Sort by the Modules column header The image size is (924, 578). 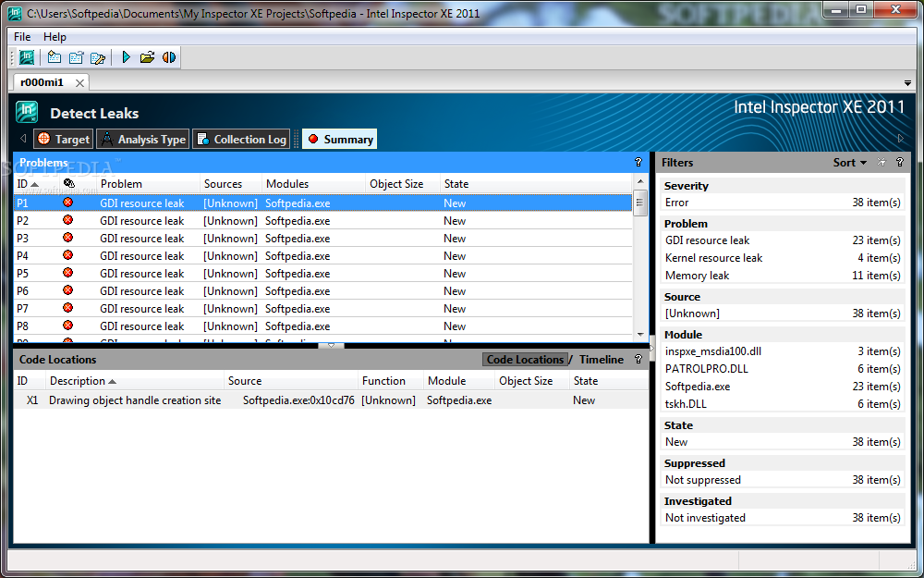click(x=313, y=184)
